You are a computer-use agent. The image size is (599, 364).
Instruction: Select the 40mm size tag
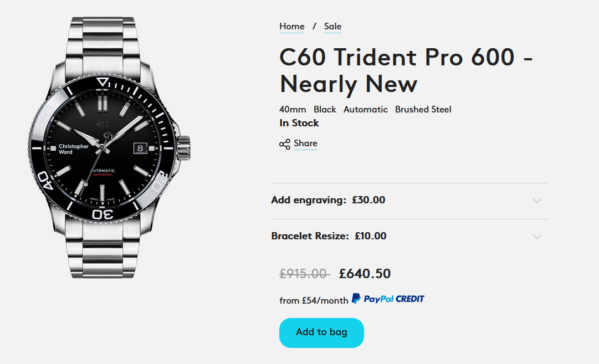pos(293,110)
